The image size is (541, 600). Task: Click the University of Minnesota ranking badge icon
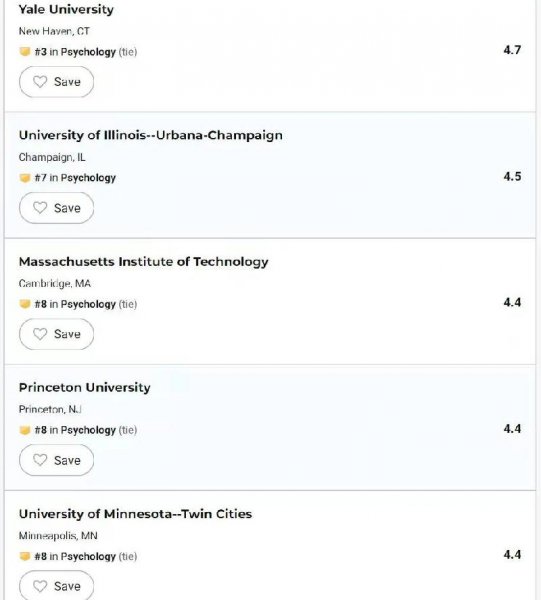coord(25,556)
